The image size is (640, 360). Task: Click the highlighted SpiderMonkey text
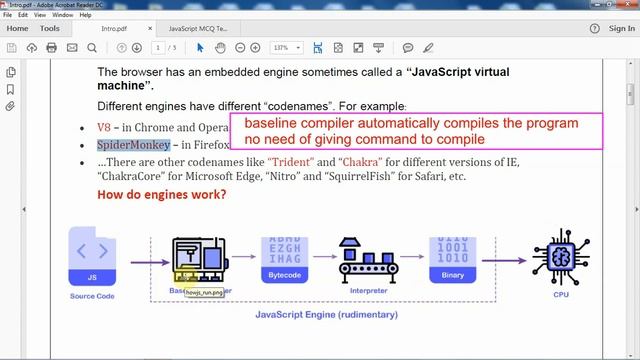tap(133, 145)
